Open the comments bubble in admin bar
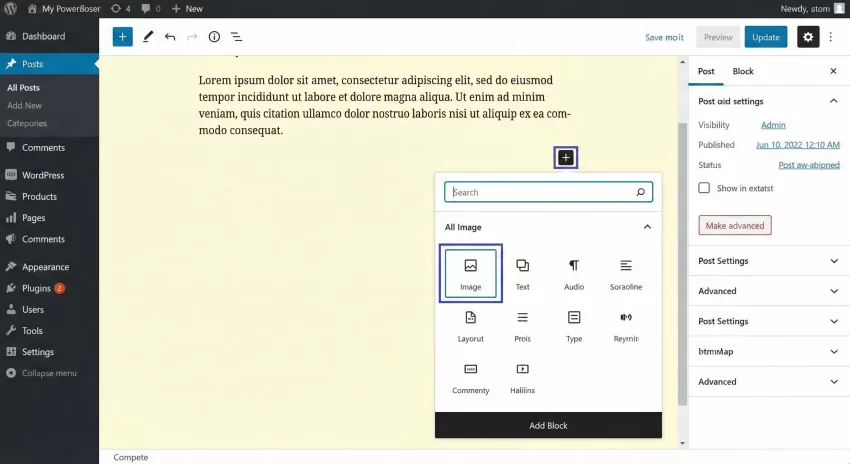850x464 pixels. click(151, 9)
